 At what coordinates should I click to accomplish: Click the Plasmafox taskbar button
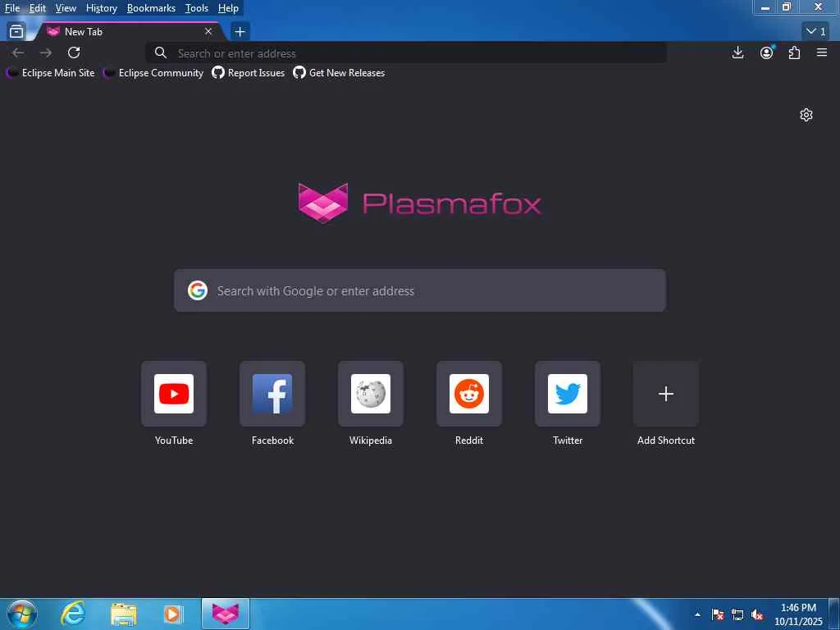[x=226, y=614]
